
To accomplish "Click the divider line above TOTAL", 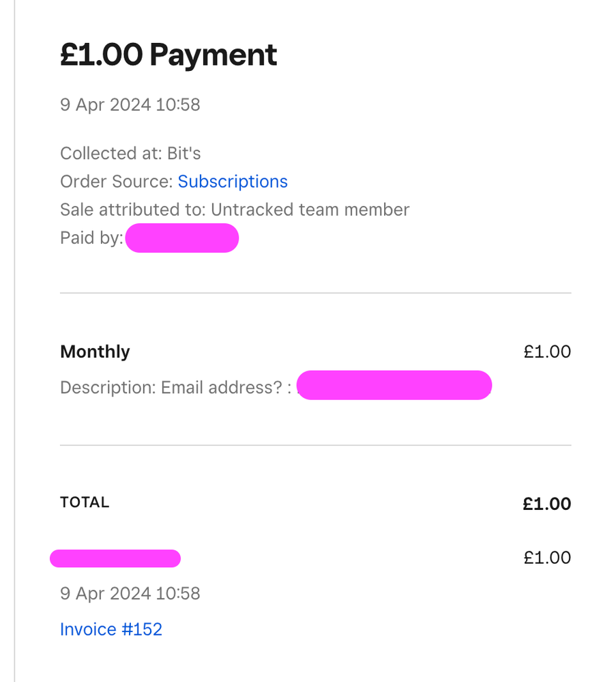I will tap(315, 445).
